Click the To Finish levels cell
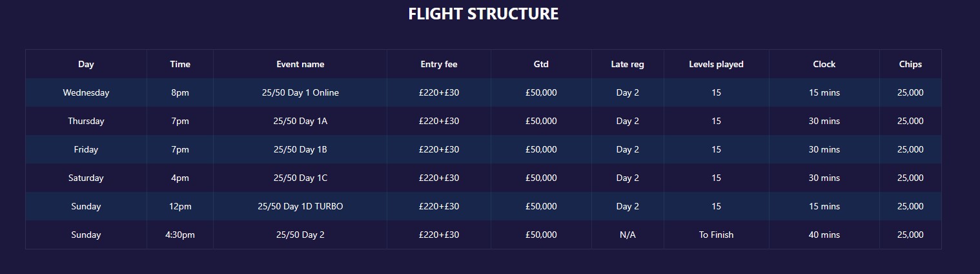Viewport: 980px width, 274px height. [716, 235]
